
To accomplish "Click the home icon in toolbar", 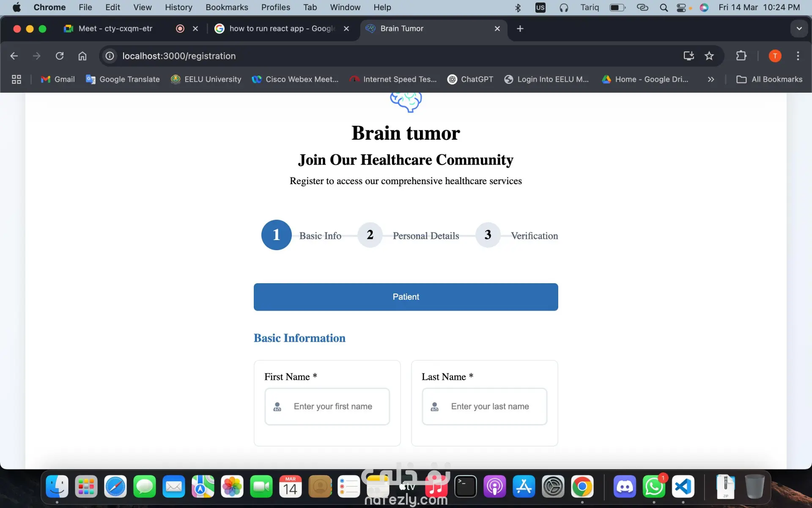I will click(x=82, y=56).
